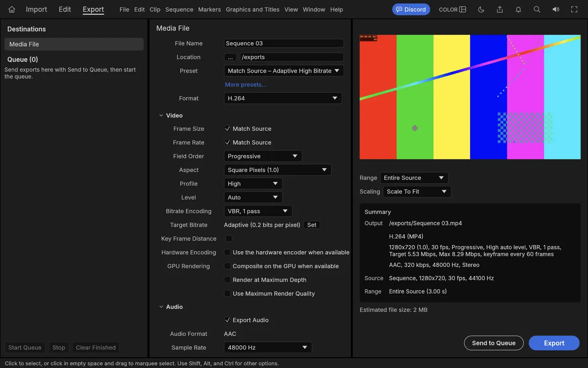588x368 pixels.
Task: Open the Bitrate Encoding dropdown
Action: [258, 211]
